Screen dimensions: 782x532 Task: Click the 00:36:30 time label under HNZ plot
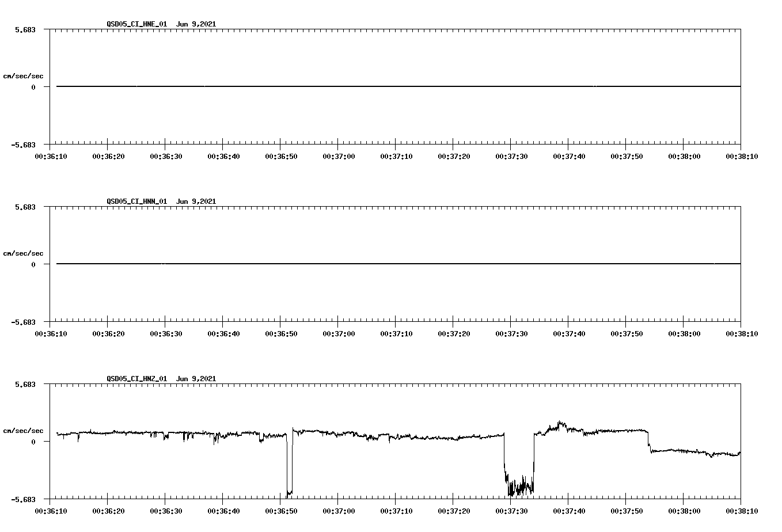tap(166, 511)
